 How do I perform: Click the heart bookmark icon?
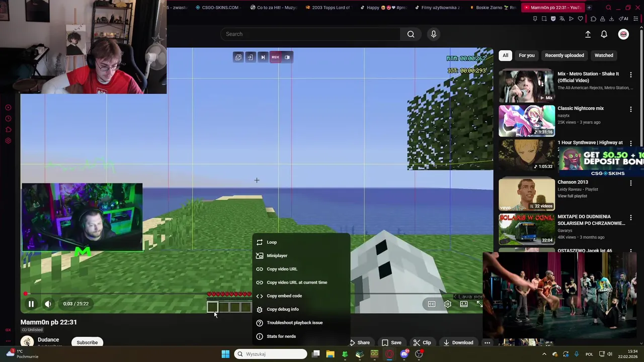point(580,19)
